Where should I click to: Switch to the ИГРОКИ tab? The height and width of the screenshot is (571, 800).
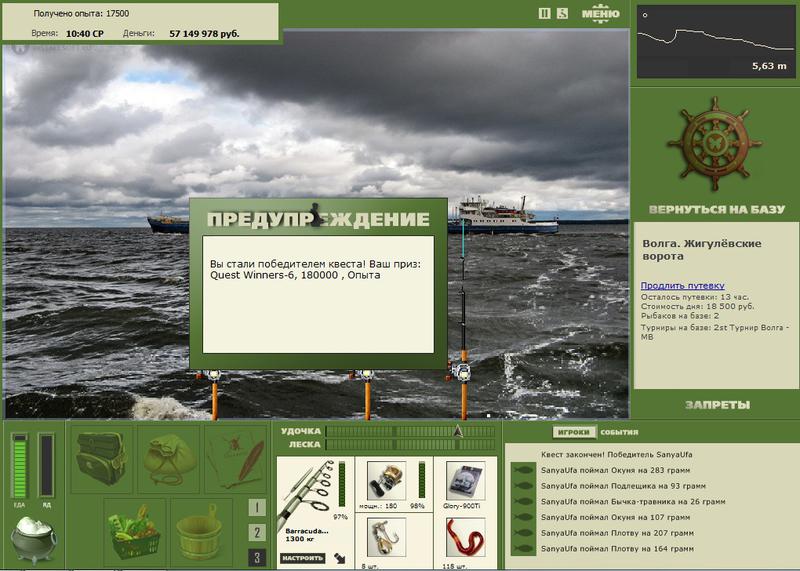(573, 432)
